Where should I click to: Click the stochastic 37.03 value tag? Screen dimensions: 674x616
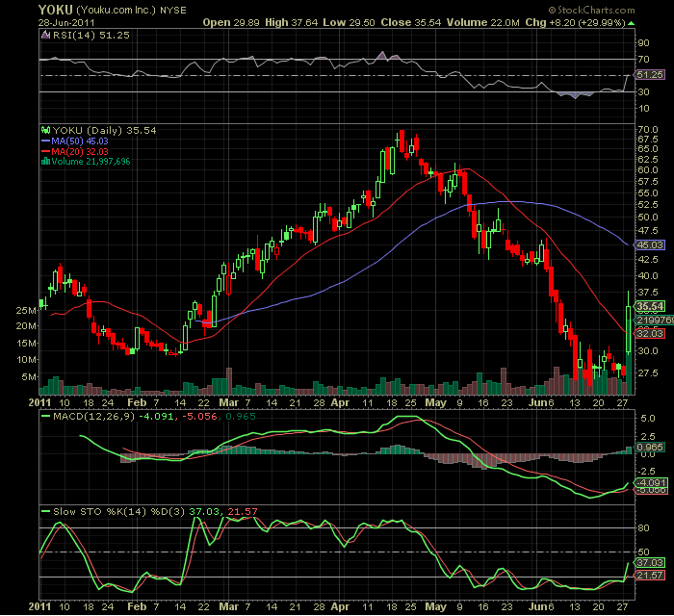(650, 563)
